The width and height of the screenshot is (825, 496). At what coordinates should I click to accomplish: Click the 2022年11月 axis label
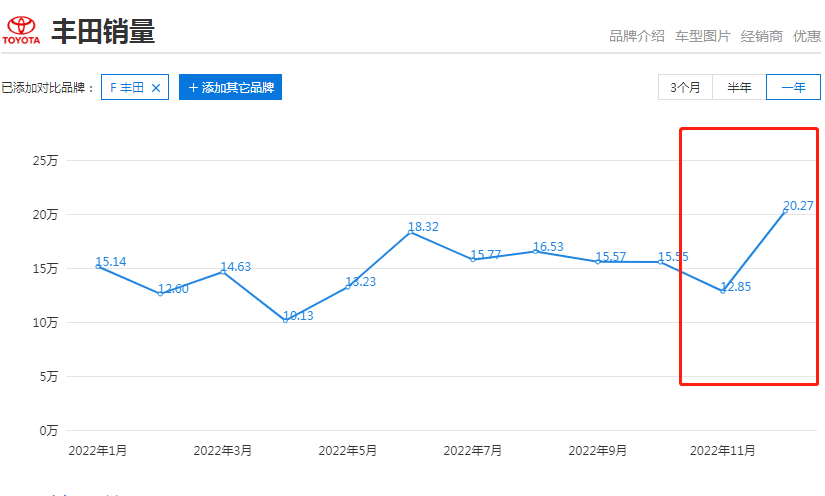pyautogui.click(x=722, y=451)
